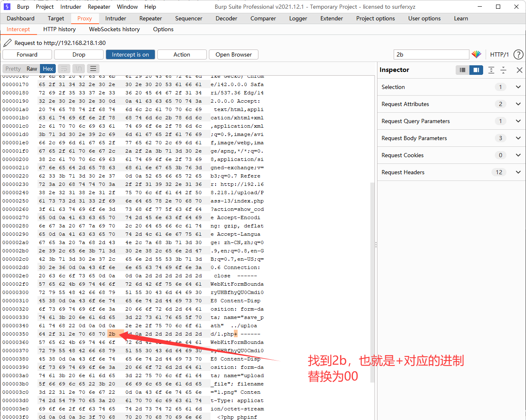Screen dimensions: 526x420
Task: Click the Open Browser button
Action: (233, 54)
